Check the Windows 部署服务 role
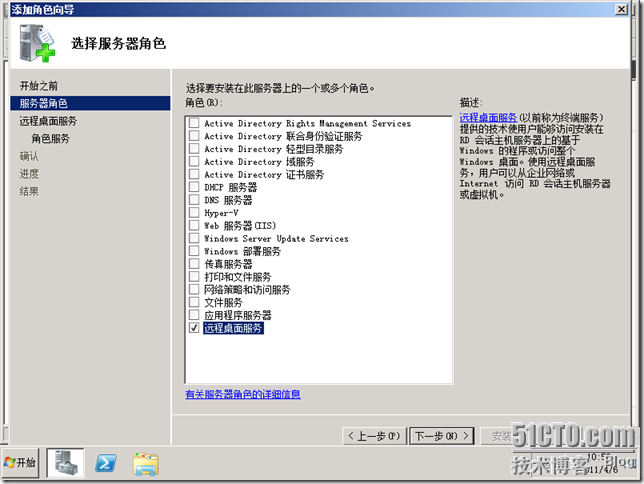644x484 pixels. pos(194,251)
